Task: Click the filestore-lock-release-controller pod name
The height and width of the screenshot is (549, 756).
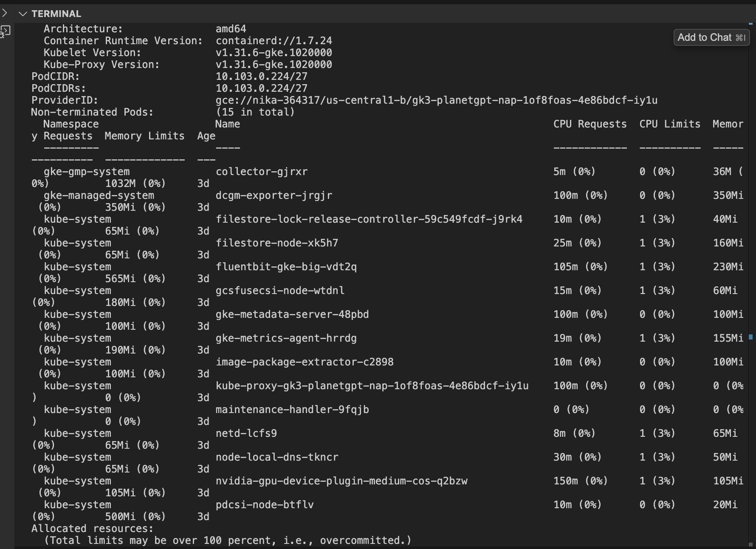Action: [x=369, y=219]
